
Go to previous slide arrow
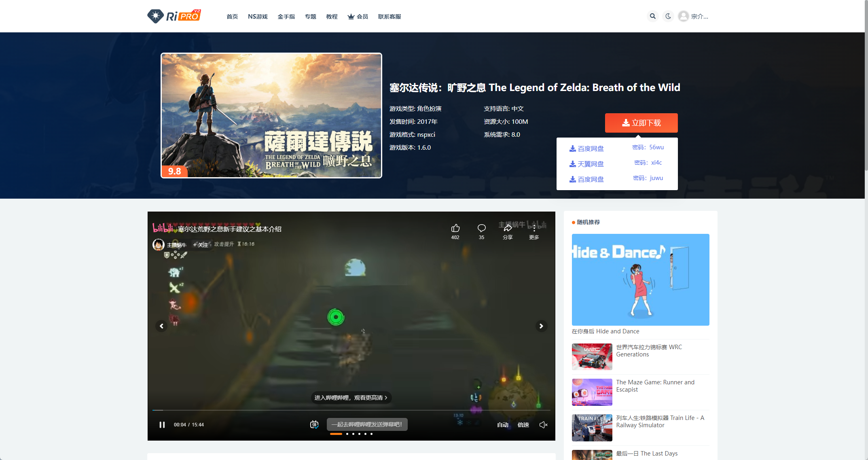click(x=161, y=326)
